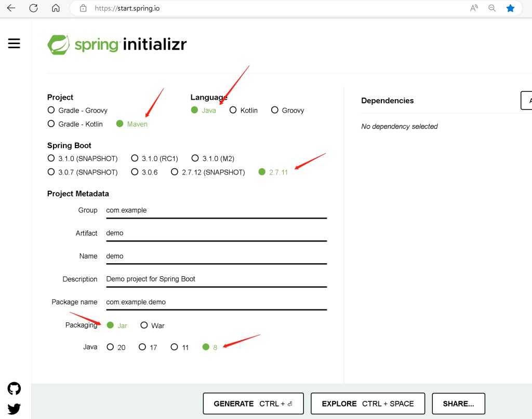This screenshot has height=419, width=532.
Task: Reload the page with the refresh icon
Action: coord(33,8)
